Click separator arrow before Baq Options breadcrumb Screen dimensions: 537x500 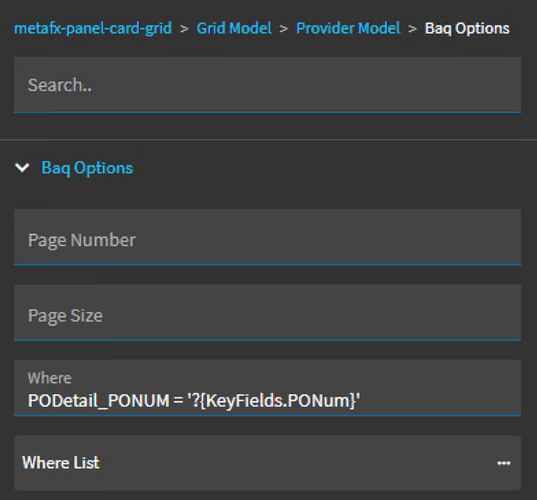(x=412, y=29)
